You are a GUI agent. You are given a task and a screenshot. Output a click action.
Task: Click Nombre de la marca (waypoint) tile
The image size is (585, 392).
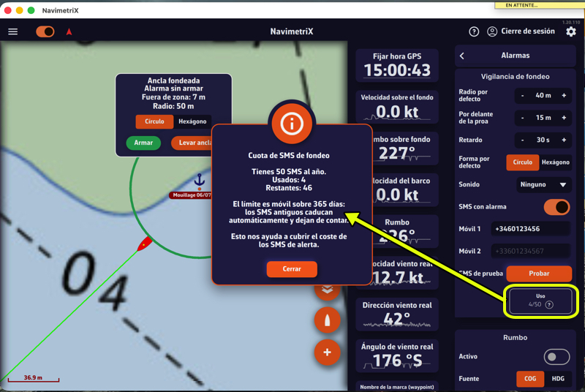coord(397,386)
